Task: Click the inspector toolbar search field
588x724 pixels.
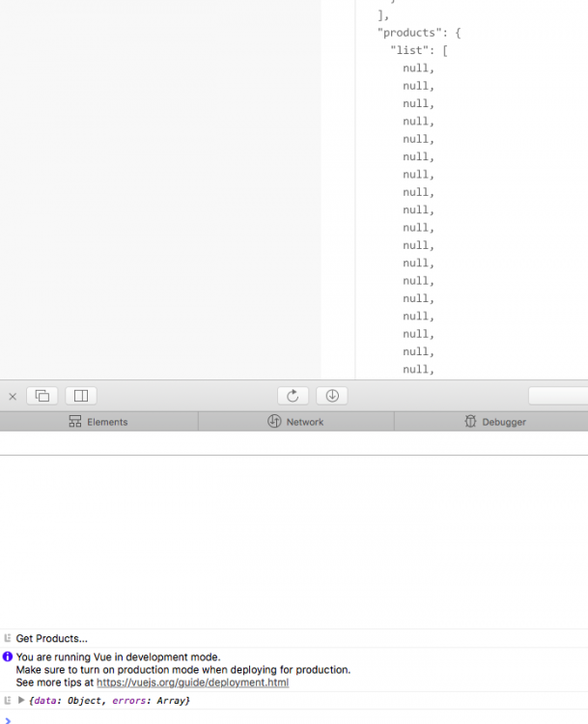Action: coord(558,396)
